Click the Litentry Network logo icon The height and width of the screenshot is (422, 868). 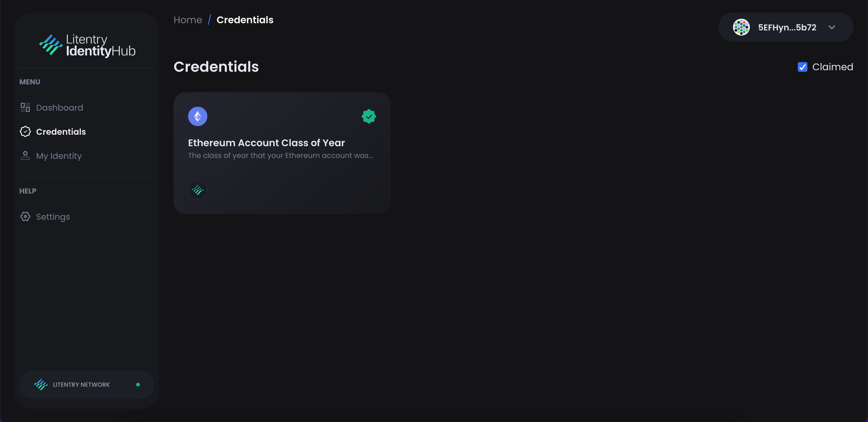tap(41, 384)
